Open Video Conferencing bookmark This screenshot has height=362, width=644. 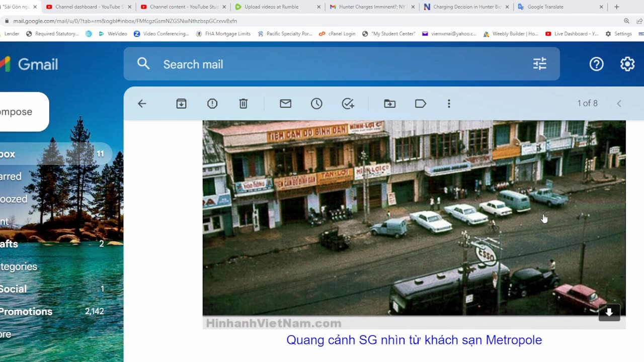coord(162,34)
